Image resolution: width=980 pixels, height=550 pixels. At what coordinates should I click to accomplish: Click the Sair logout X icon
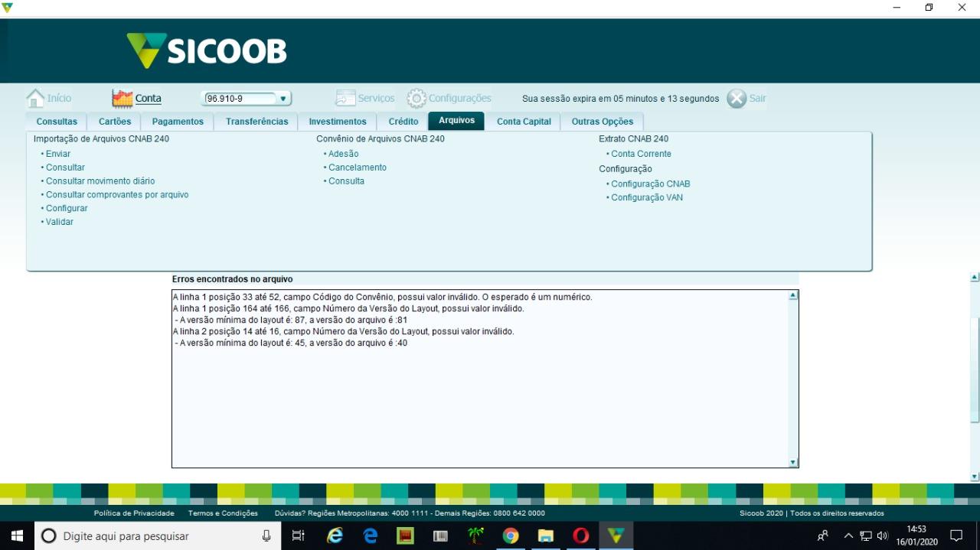tap(737, 98)
